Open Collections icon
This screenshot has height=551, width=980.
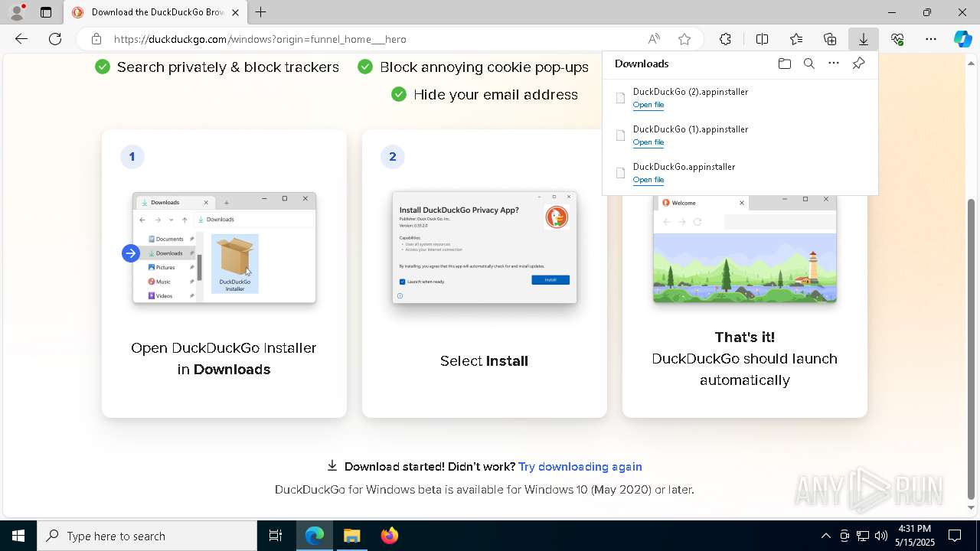pyautogui.click(x=830, y=39)
